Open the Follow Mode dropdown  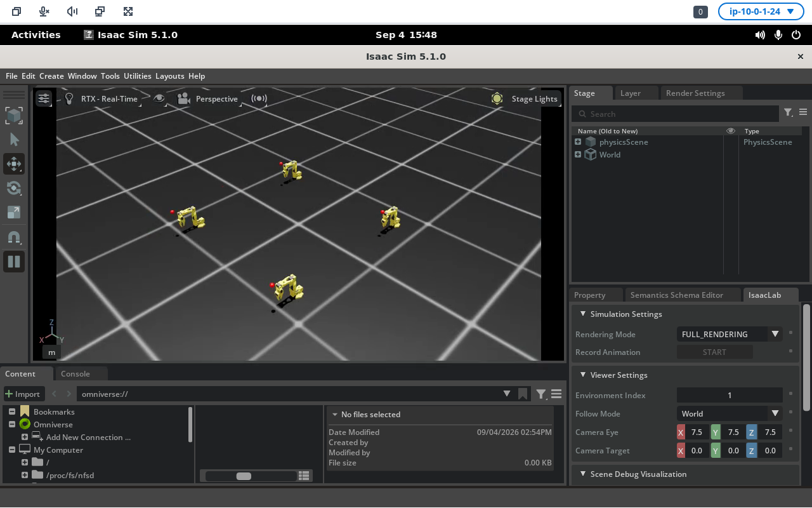click(729, 413)
